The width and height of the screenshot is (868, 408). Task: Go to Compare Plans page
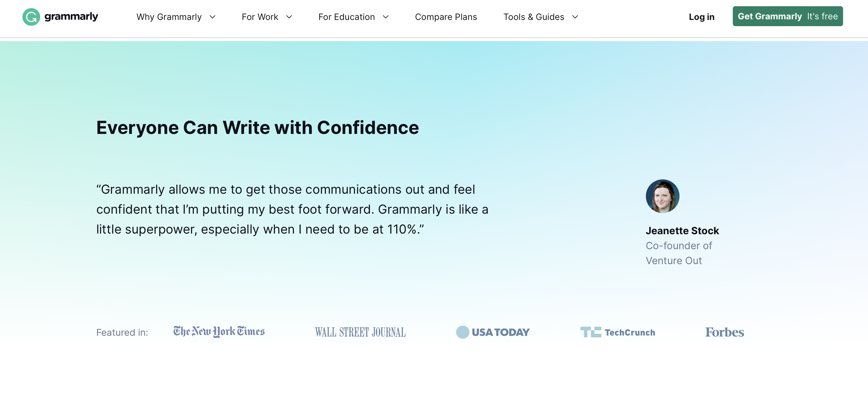click(446, 17)
